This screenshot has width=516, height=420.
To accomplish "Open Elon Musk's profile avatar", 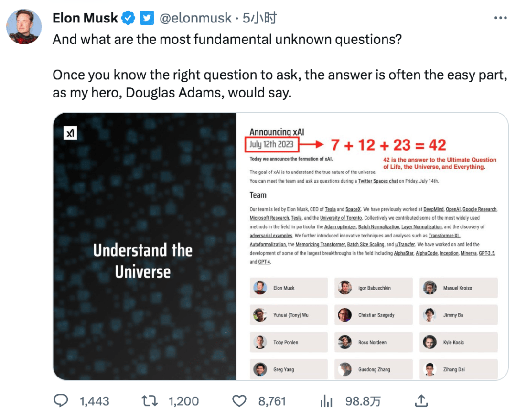I will pos(23,26).
